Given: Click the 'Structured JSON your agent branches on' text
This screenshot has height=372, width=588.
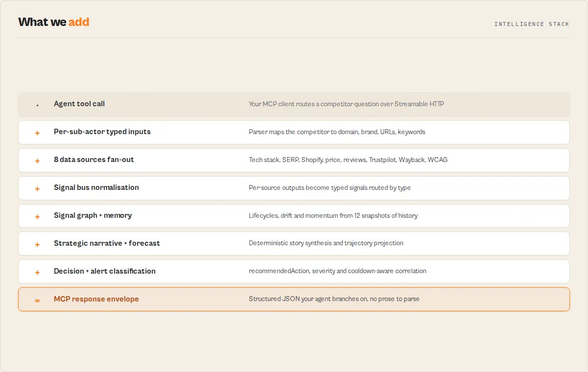Looking at the screenshot, I should (334, 299).
